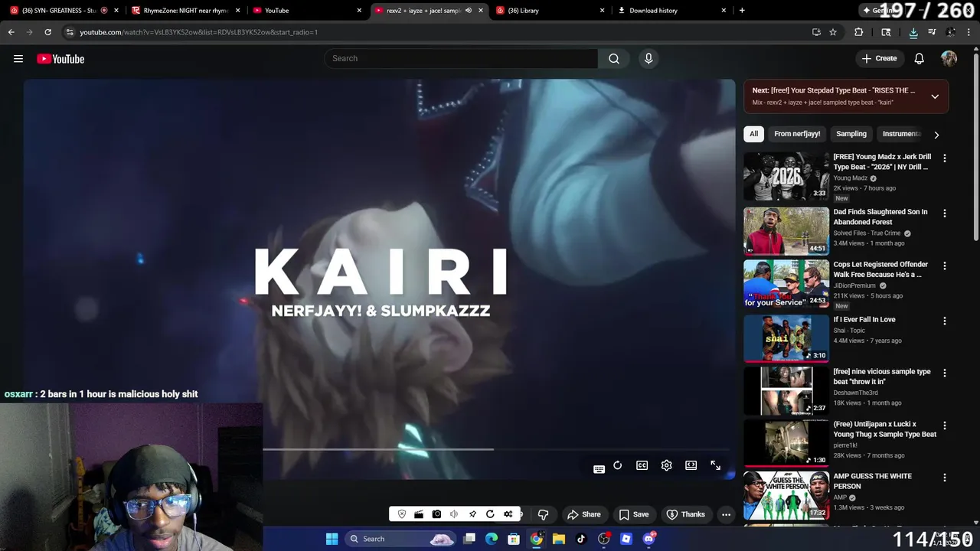This screenshot has width=980, height=551.
Task: Toggle closed captions on the video
Action: tap(642, 465)
